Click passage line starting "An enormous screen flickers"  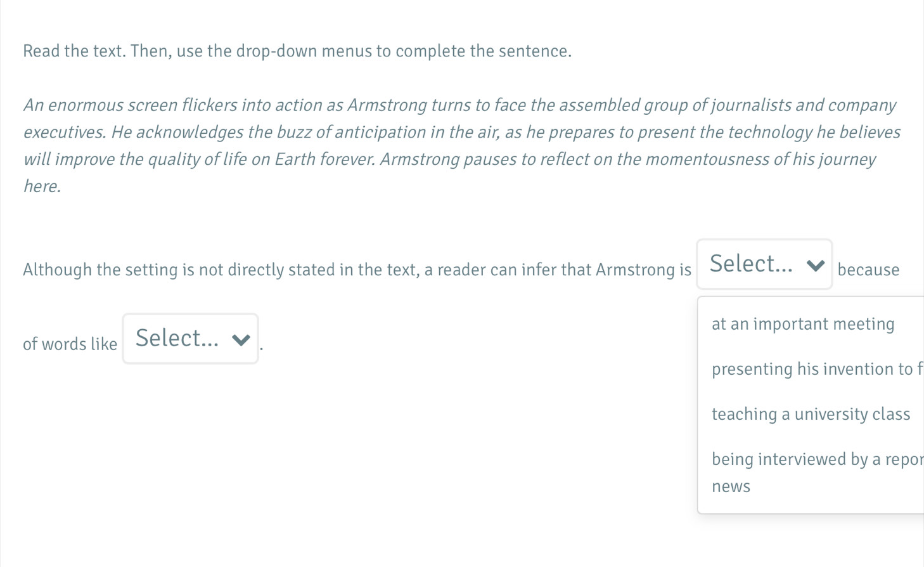tap(459, 105)
